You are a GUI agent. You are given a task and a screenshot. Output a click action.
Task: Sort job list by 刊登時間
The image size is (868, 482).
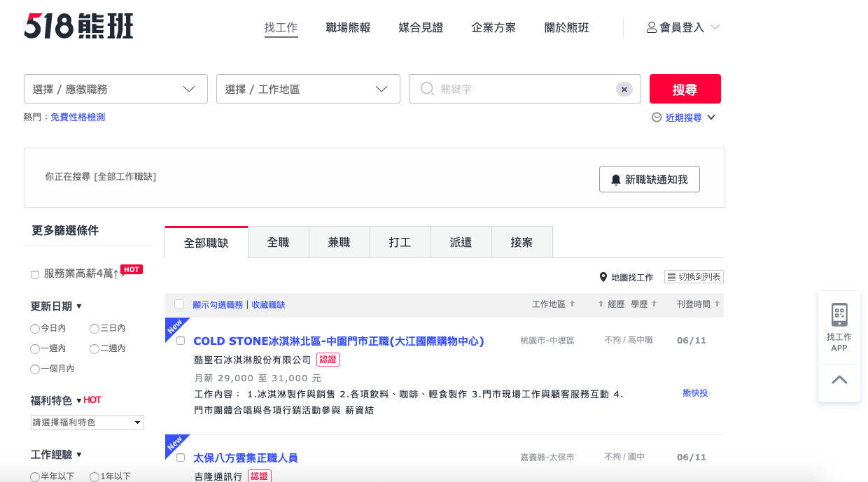(x=699, y=304)
